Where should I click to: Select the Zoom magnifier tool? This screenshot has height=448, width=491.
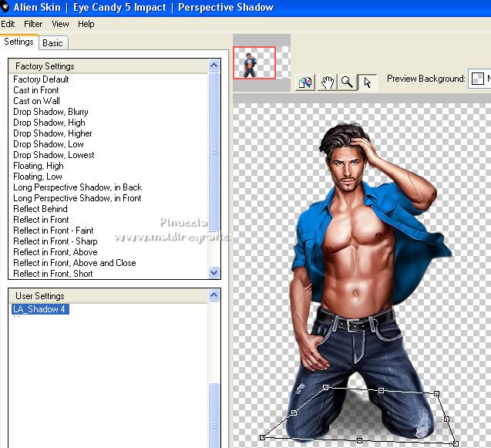pyautogui.click(x=348, y=83)
